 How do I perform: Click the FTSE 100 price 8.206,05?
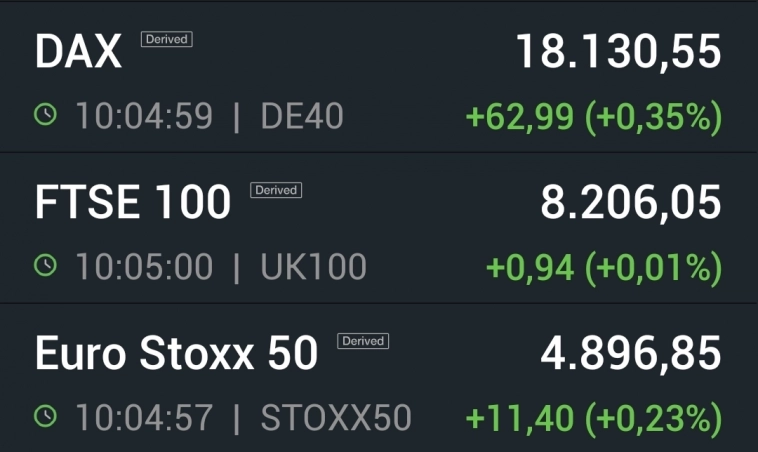click(631, 203)
